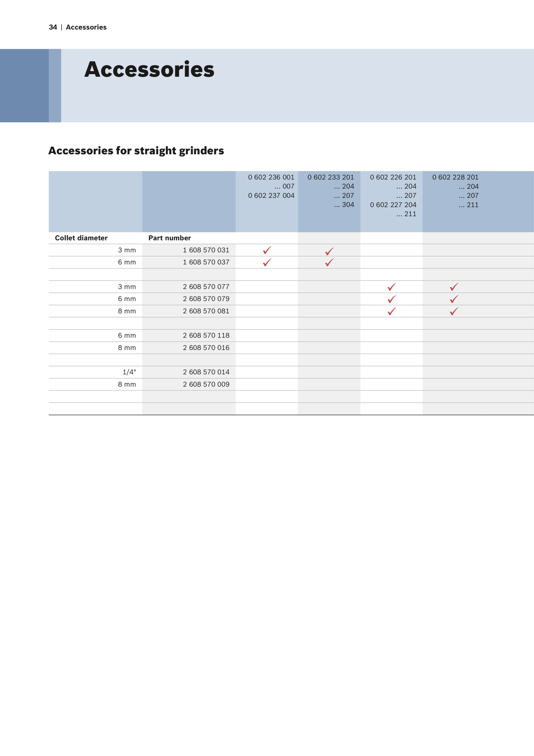Image resolution: width=534 pixels, height=756 pixels.
Task: Click checkmark for 2 608 570 077 under 0 602 226 201
Action: pyautogui.click(x=391, y=287)
